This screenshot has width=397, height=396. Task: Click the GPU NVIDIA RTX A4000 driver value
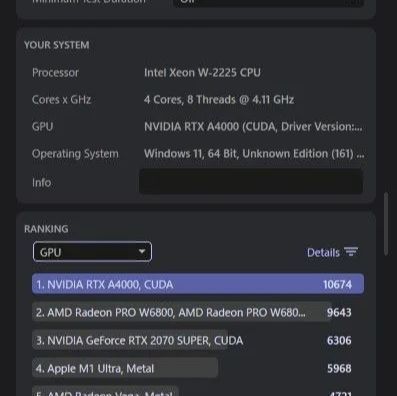(253, 127)
